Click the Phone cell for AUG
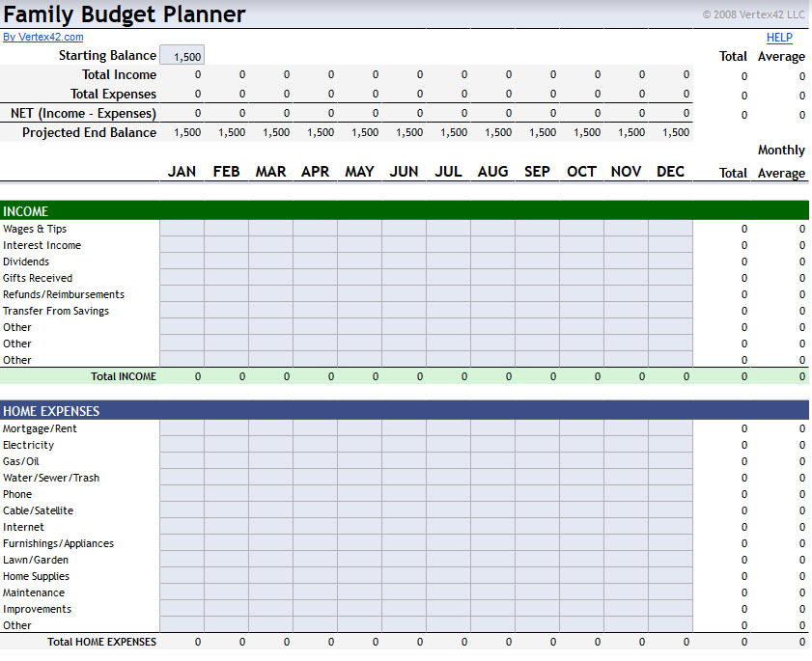The width and height of the screenshot is (812, 661). pyautogui.click(x=492, y=494)
